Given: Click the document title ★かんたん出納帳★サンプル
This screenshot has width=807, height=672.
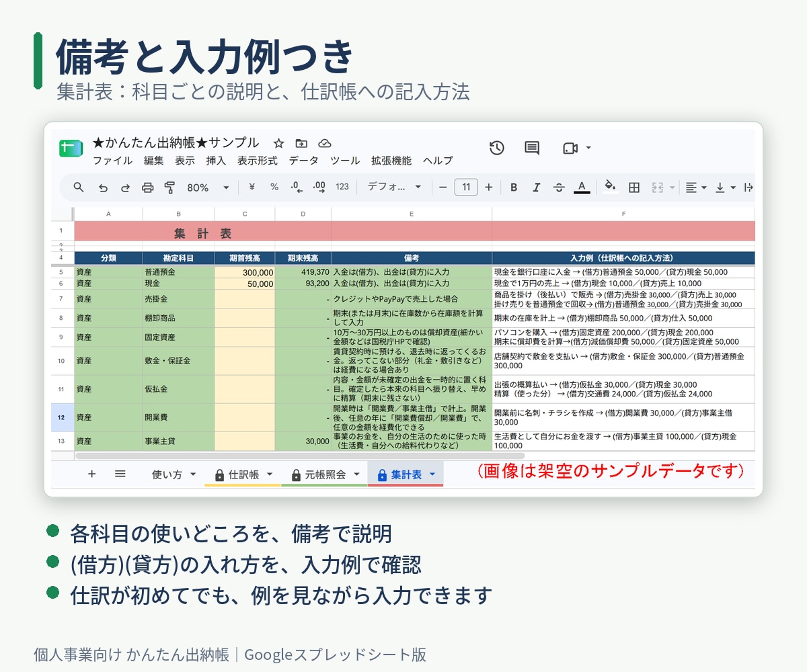Looking at the screenshot, I should click(176, 142).
